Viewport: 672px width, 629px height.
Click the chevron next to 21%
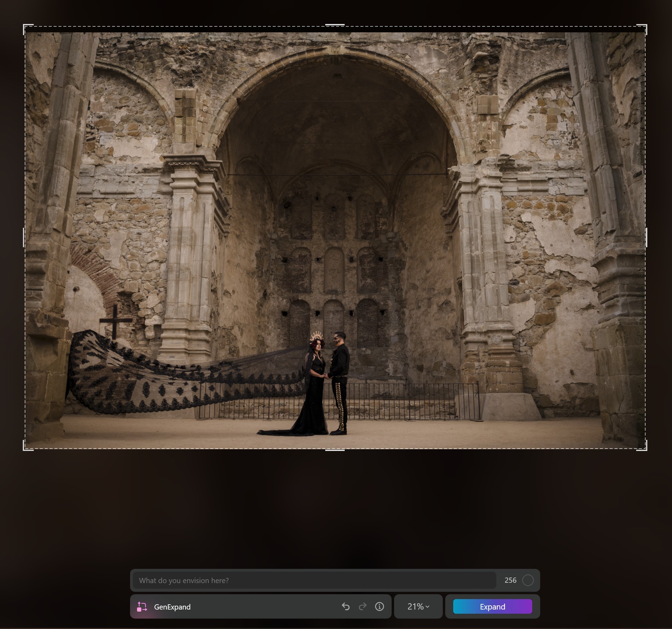[x=427, y=607]
